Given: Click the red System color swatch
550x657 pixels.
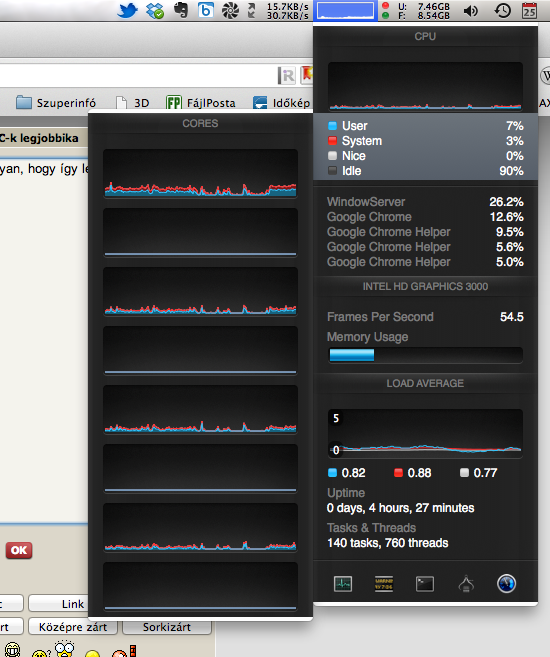Looking at the screenshot, I should pos(333,141).
